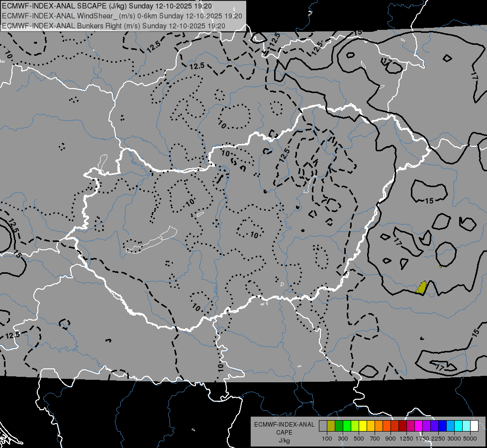Click the 900 legend tick value
This screenshot has height=448, width=487.
(x=390, y=439)
